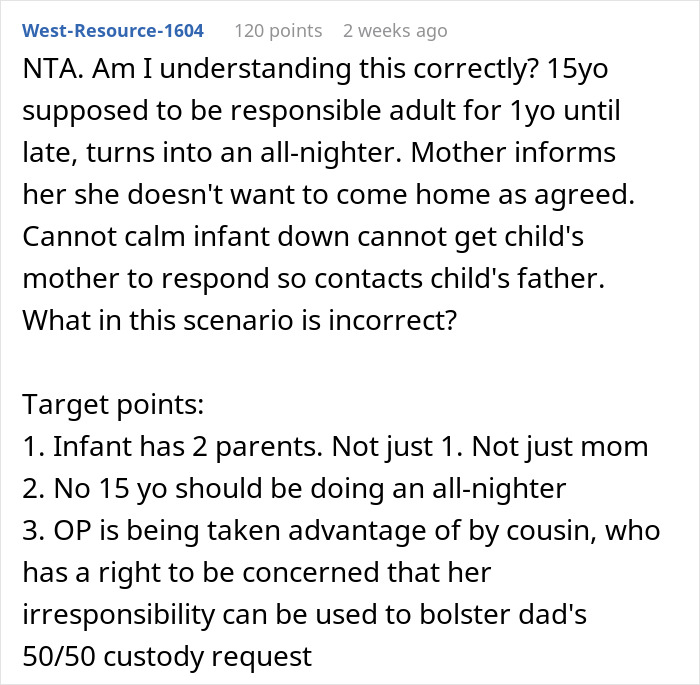Open the West-Resource-1604 user profile
Image resolution: width=700 pixels, height=685 pixels.
[113, 31]
